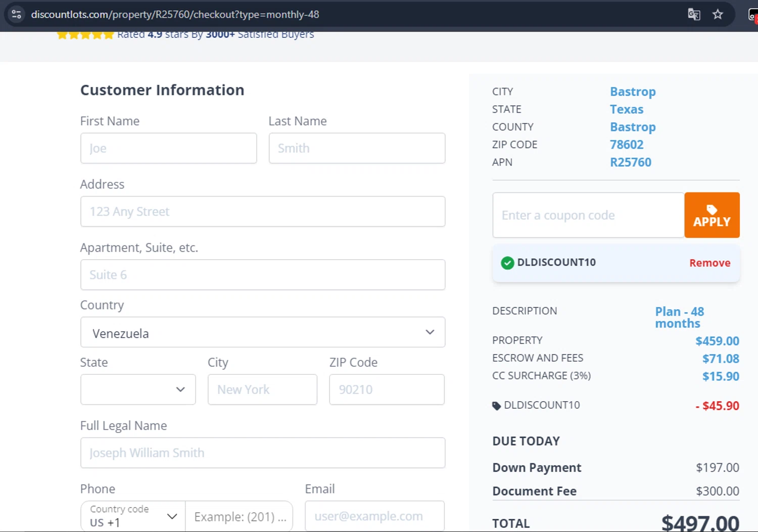Click the translate page icon

tap(694, 14)
